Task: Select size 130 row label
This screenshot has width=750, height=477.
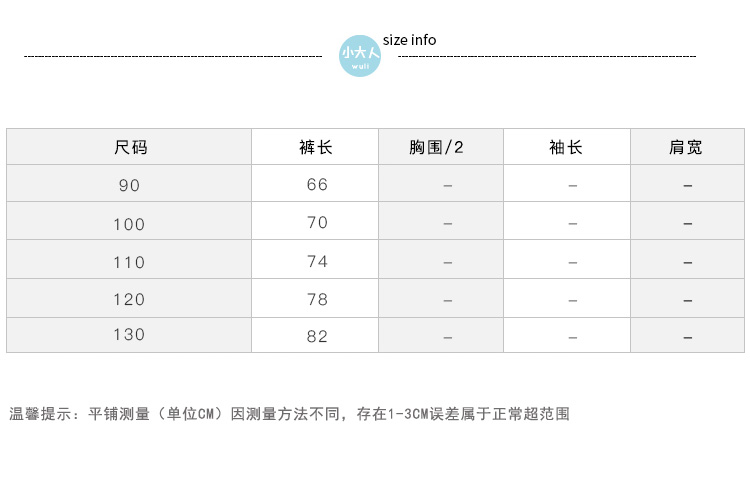Action: pos(129,335)
